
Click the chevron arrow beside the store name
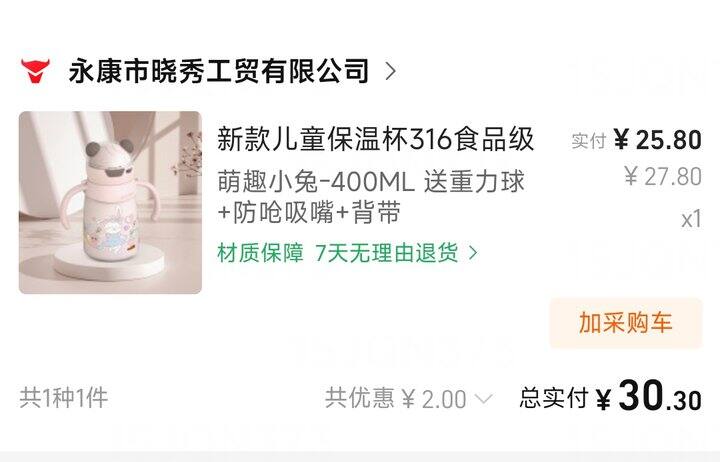[x=390, y=71]
